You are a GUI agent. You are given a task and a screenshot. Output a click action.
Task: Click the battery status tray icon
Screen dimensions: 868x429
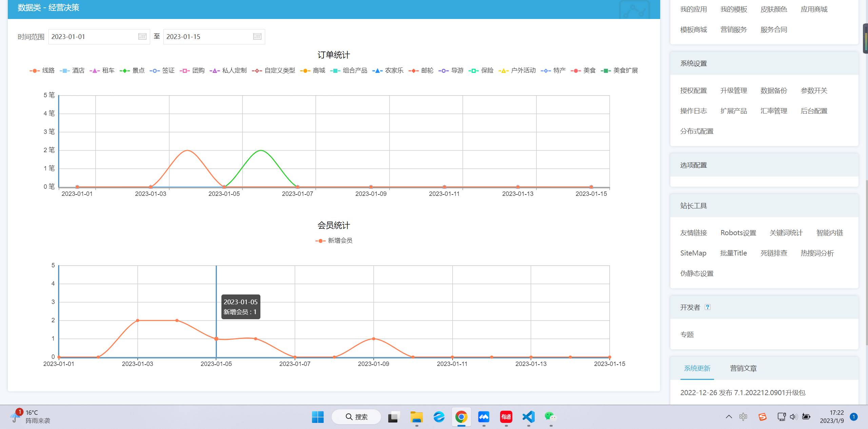coord(806,417)
